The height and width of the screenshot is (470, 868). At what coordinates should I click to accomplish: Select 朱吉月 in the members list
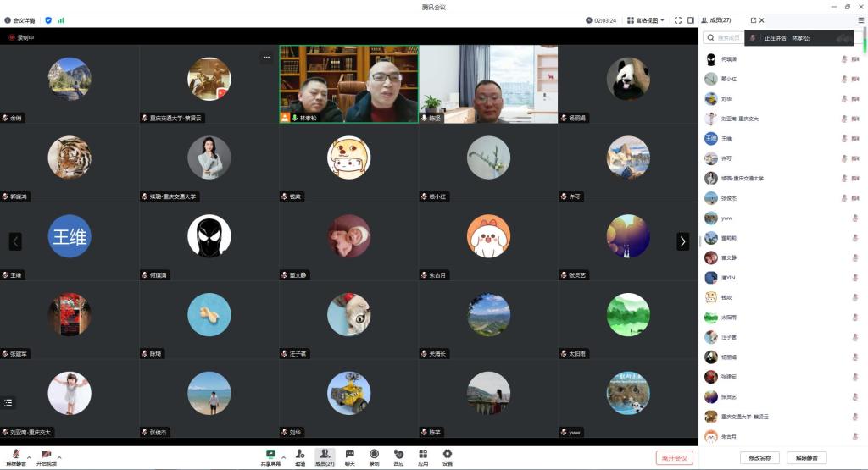(782, 437)
